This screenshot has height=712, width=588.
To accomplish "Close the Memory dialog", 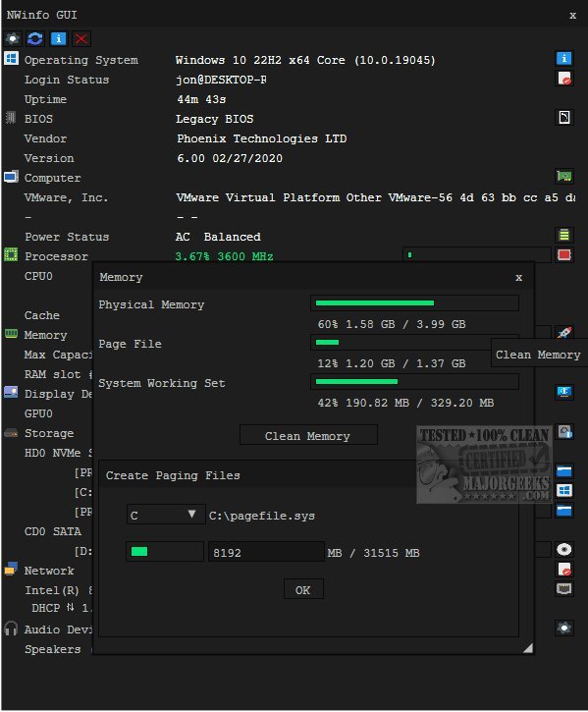I will pyautogui.click(x=518, y=278).
